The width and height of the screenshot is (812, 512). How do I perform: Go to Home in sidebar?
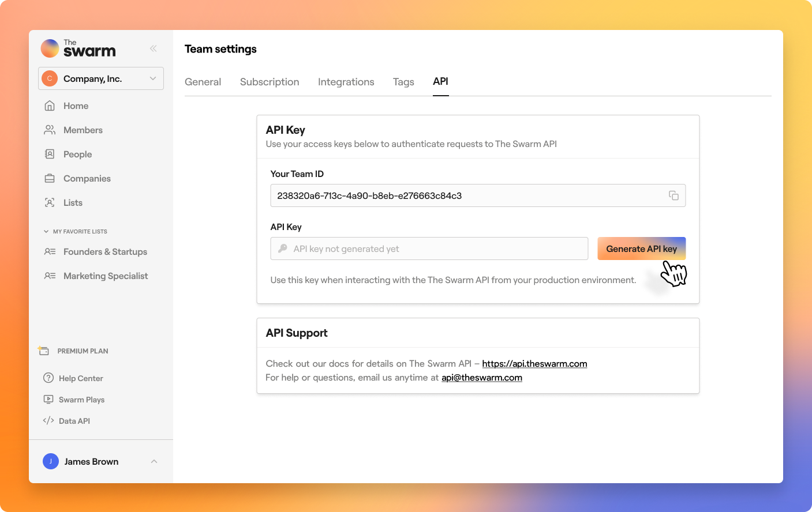tap(76, 106)
